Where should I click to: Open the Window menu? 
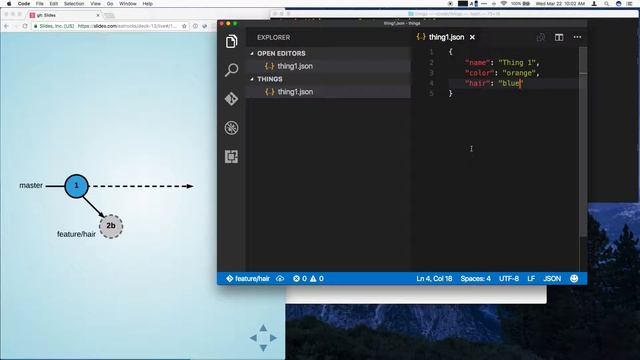128,4
